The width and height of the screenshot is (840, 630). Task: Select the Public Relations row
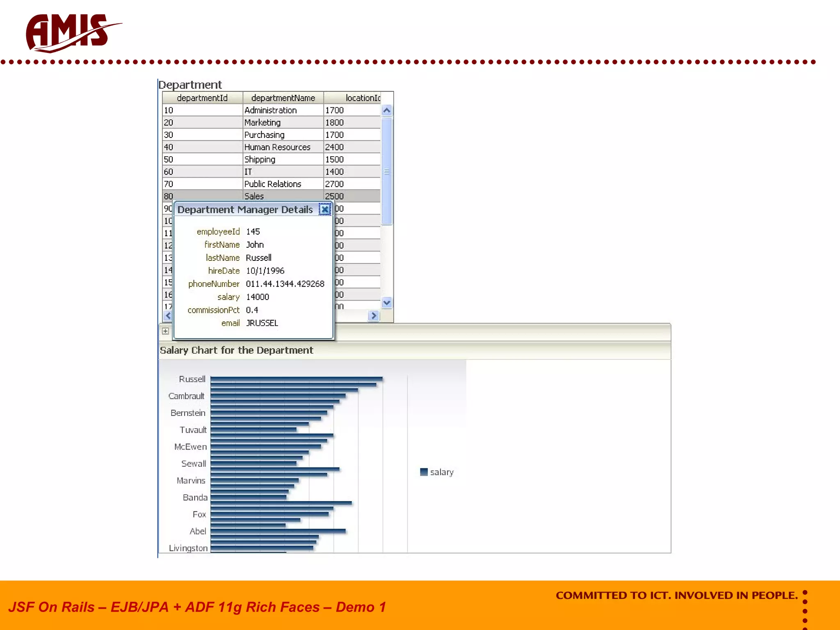pos(273,184)
